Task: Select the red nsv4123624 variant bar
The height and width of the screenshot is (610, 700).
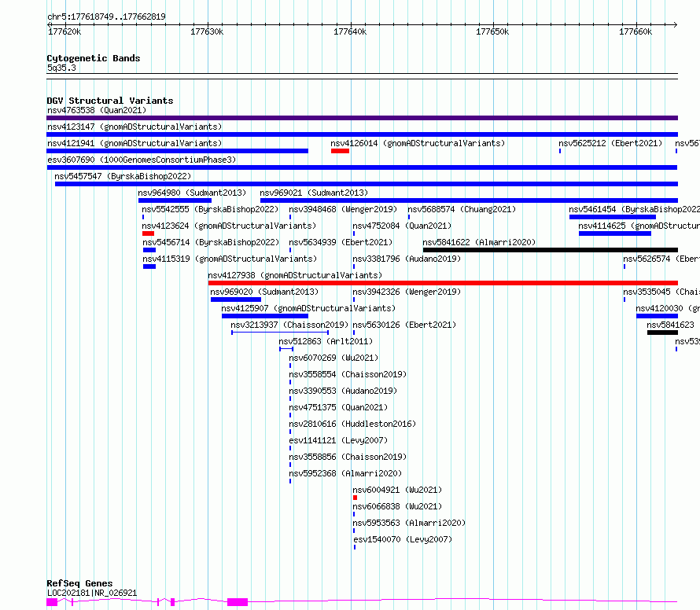Action: point(148,233)
